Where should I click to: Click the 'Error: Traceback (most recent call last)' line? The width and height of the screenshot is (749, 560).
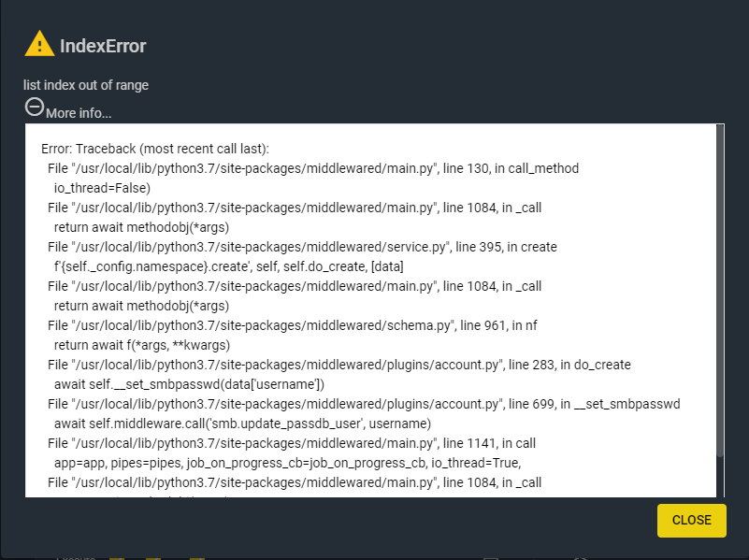[x=155, y=149]
